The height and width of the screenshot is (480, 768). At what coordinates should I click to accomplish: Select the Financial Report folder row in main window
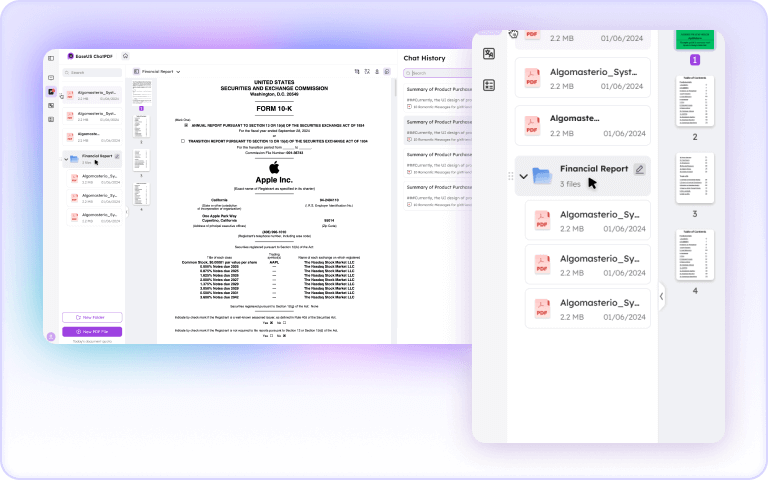point(92,159)
